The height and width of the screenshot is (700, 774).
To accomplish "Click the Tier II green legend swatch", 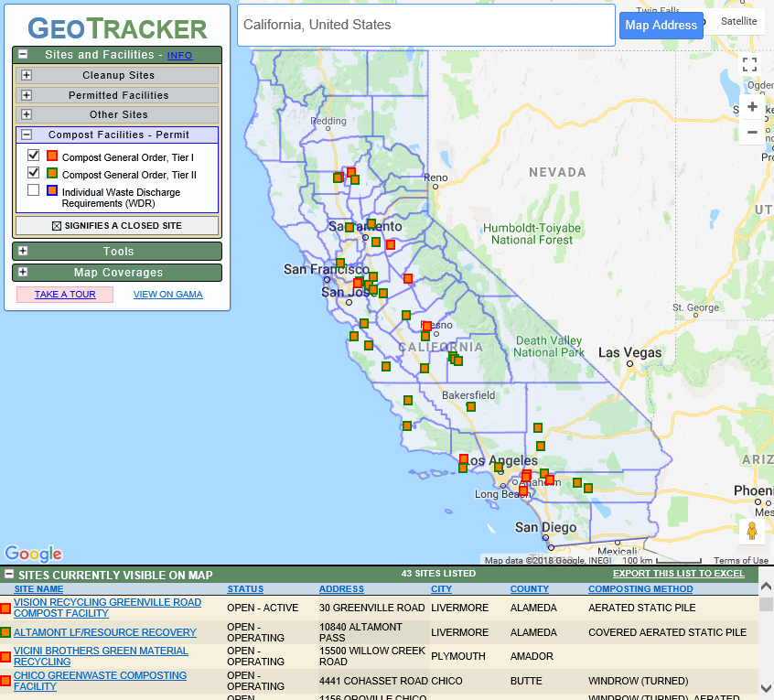I will (x=52, y=173).
